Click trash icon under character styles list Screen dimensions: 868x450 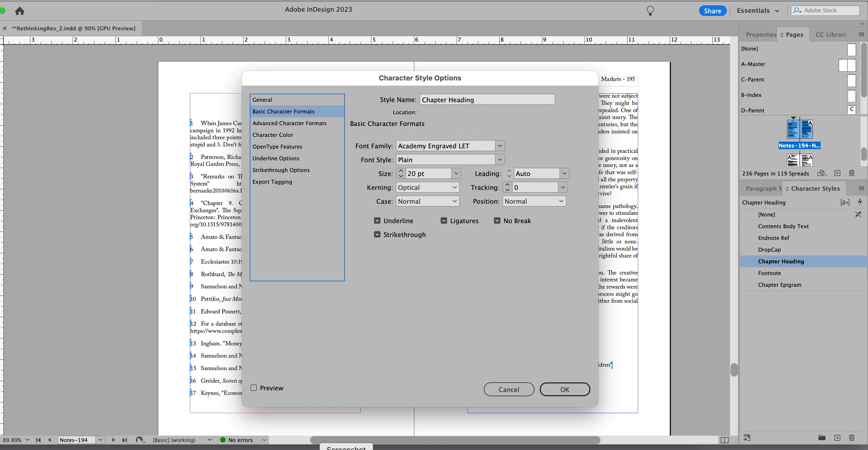[x=851, y=437]
